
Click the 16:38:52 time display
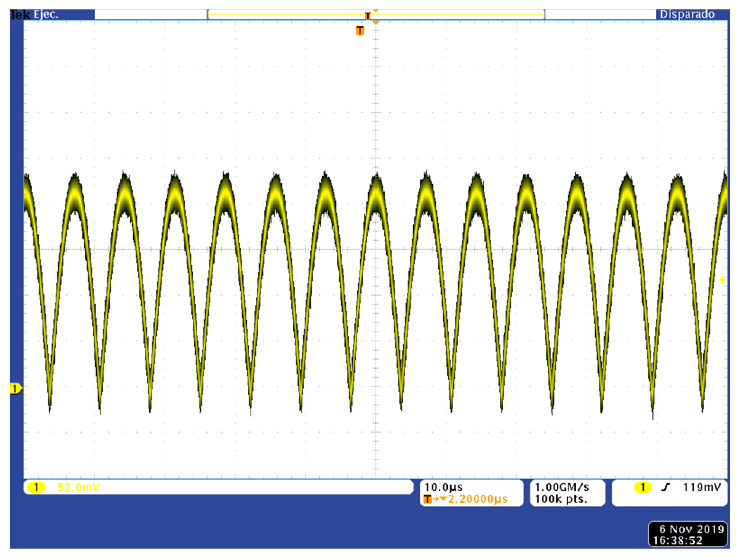[677, 541]
